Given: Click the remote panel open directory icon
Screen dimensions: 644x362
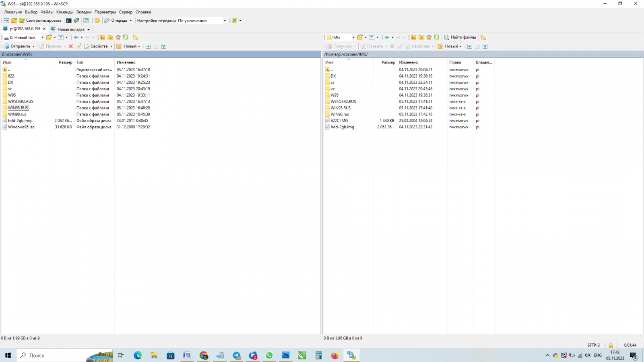Looking at the screenshot, I should click(x=360, y=37).
